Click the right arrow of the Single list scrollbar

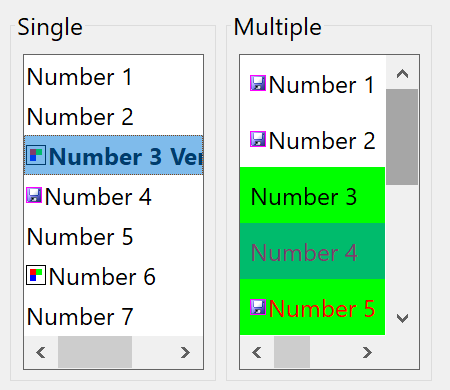tap(185, 352)
